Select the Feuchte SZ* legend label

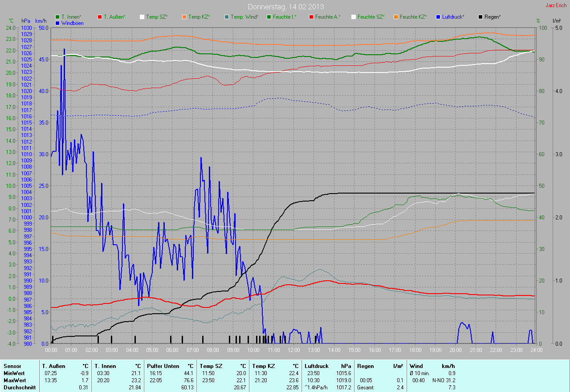(x=370, y=17)
